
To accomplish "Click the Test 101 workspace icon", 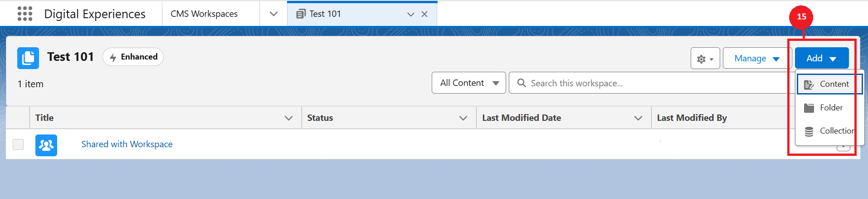I will point(28,58).
